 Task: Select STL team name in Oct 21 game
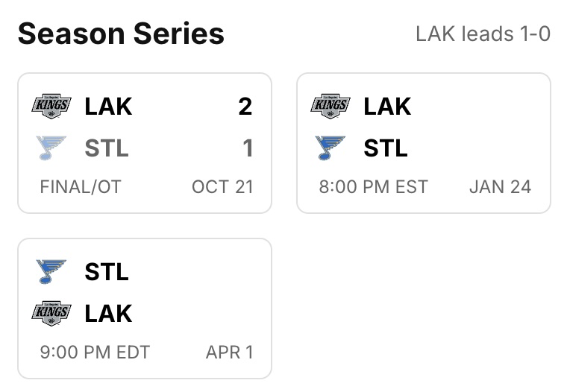[107, 148]
